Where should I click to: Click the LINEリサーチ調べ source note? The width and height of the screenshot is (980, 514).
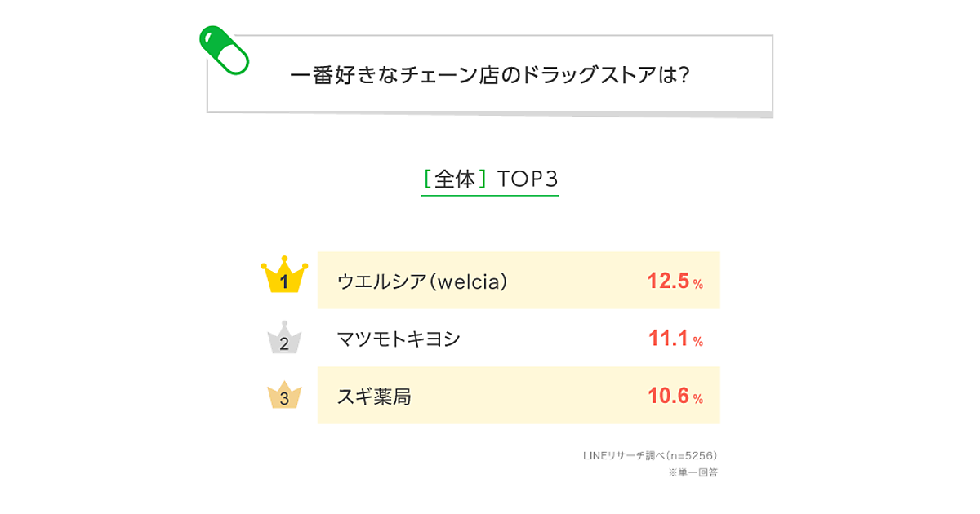(x=650, y=455)
